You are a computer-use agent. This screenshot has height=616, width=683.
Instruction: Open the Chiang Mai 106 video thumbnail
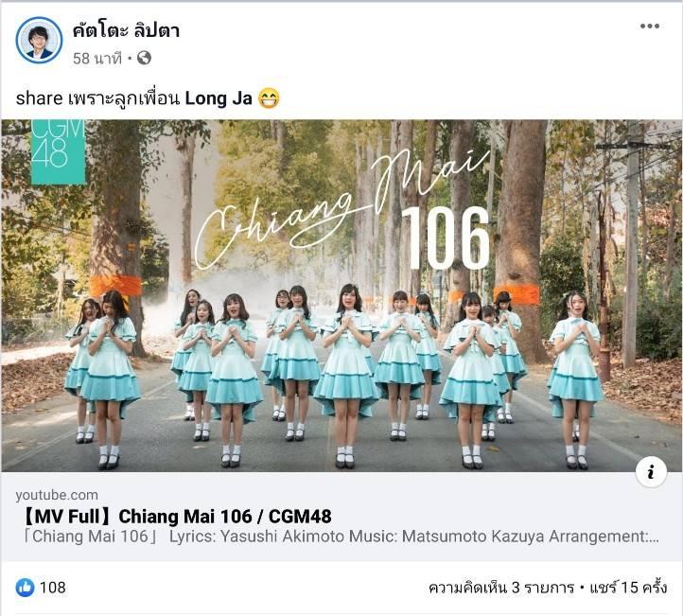tap(341, 296)
